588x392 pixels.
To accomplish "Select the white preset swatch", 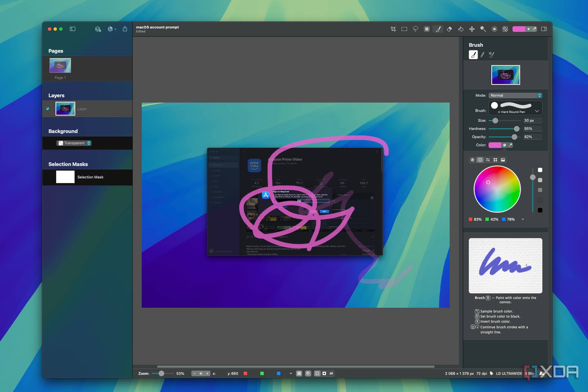I will 540,170.
